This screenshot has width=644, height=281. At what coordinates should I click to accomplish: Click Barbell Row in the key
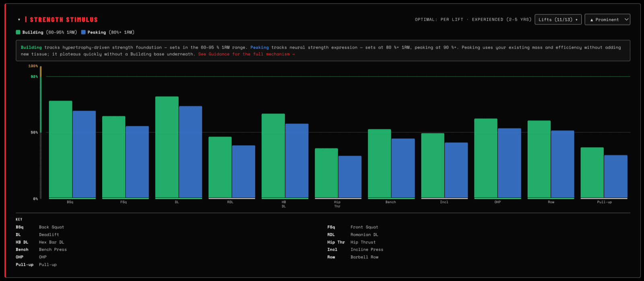[x=364, y=257]
